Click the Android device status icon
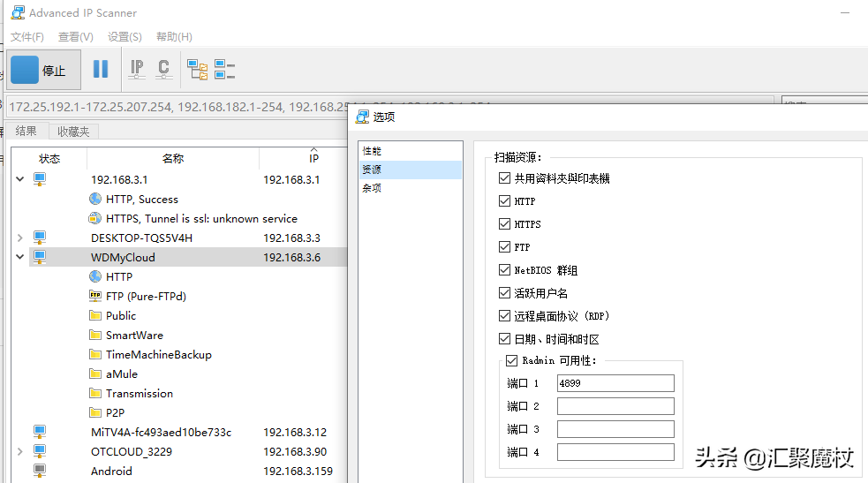868x483 pixels. (x=40, y=471)
